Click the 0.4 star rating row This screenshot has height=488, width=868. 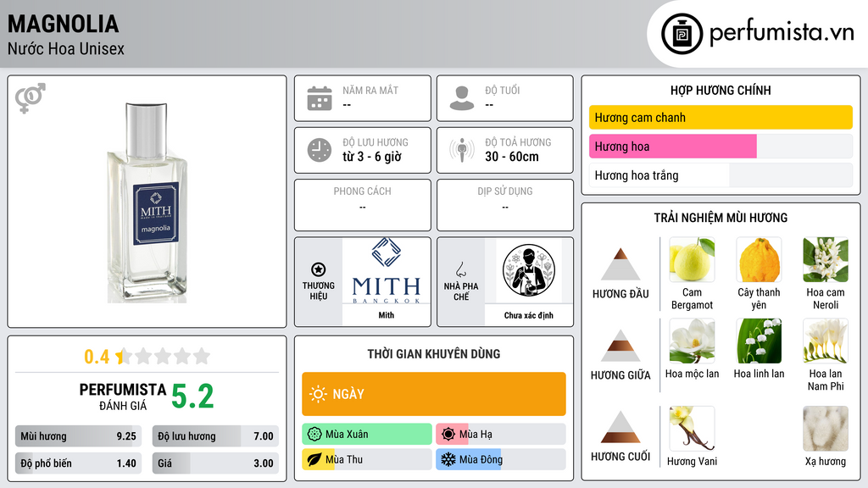[147, 357]
